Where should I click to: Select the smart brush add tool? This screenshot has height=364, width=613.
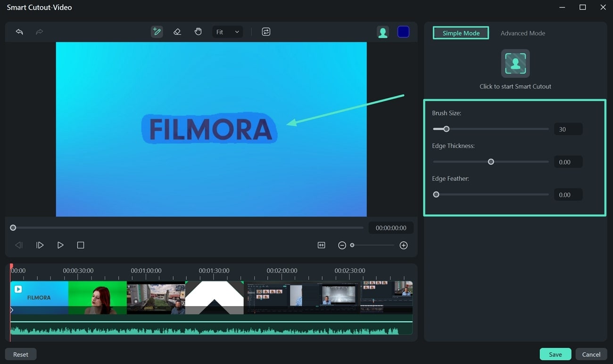click(x=157, y=32)
